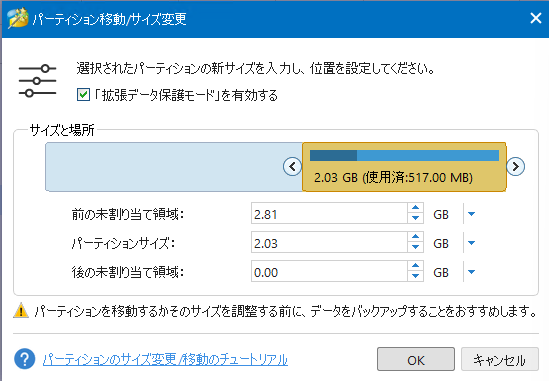This screenshot has width=549, height=381.
Task: Open unit dropdown for パーティションサイズ
Action: click(x=471, y=243)
